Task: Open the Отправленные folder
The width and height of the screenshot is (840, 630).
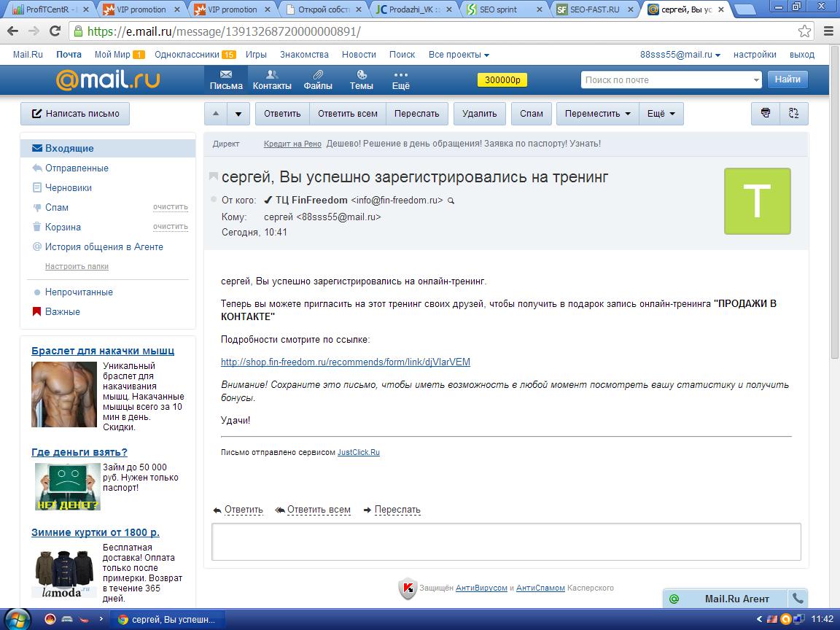Action: click(x=77, y=168)
